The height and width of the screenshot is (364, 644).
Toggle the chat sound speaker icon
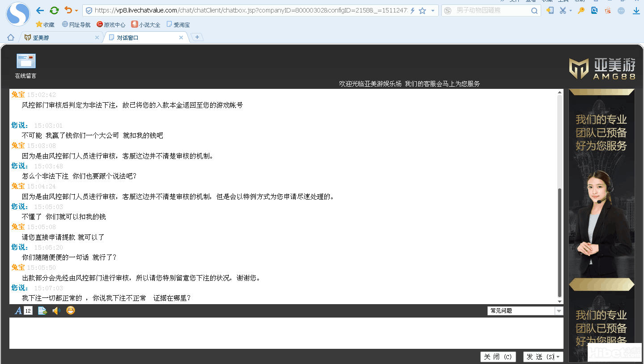(56, 310)
